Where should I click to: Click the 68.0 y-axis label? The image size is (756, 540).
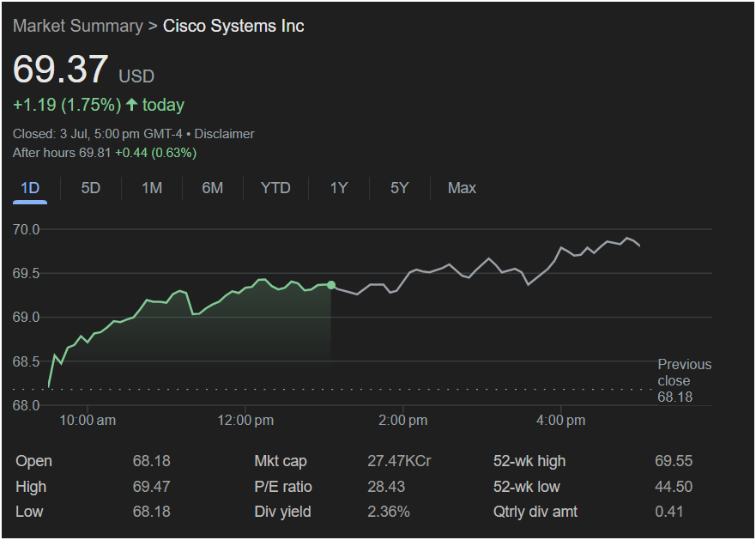27,405
